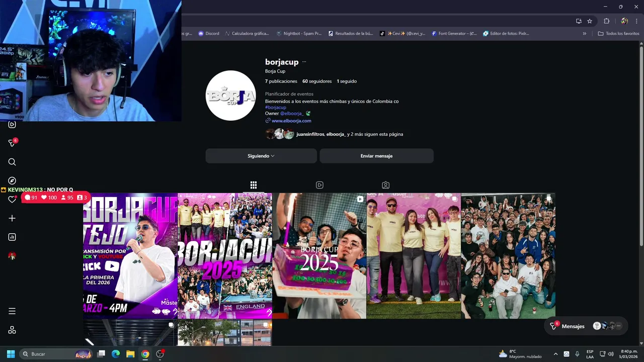
Task: Open profile options three dots beside borjacup
Action: (304, 62)
